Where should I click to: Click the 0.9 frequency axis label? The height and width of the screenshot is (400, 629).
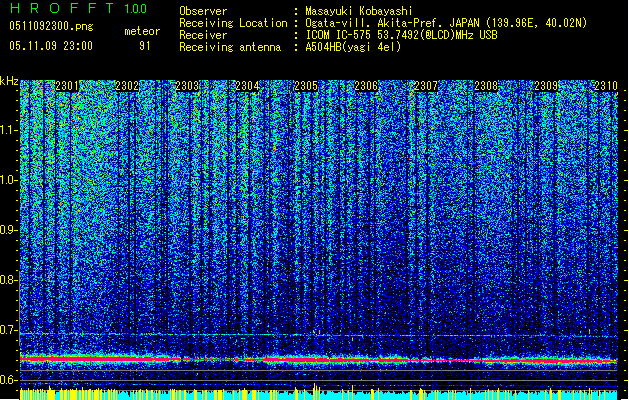point(8,230)
